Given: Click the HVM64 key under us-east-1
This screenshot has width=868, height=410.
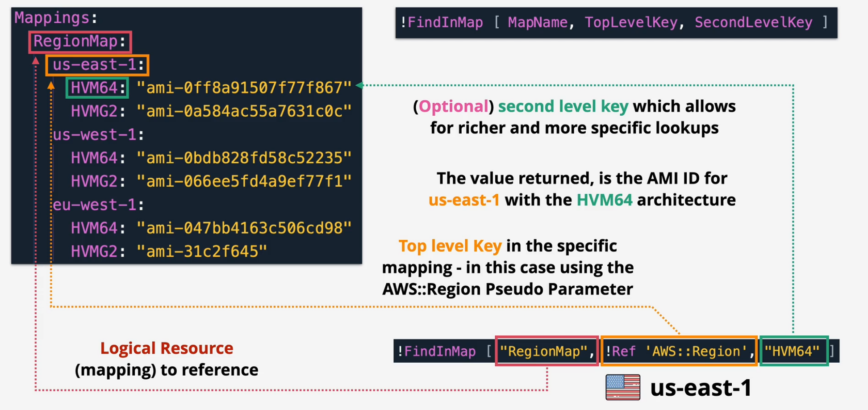Looking at the screenshot, I should pyautogui.click(x=97, y=88).
